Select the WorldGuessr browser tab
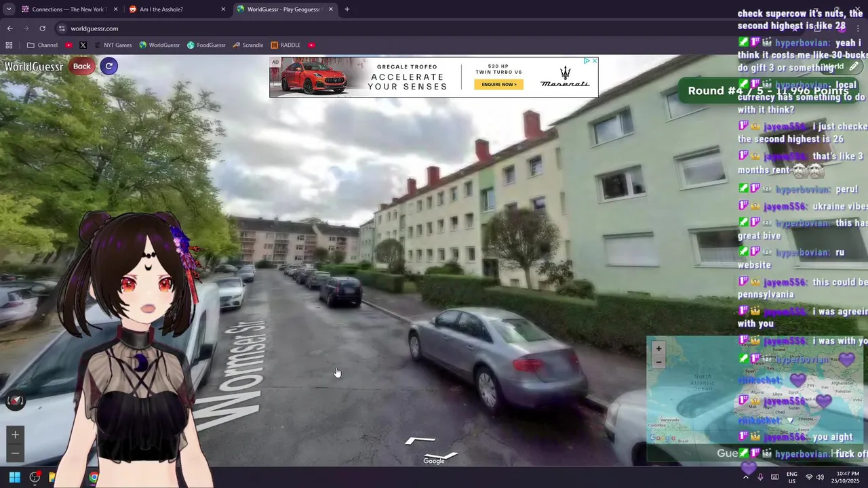 [285, 9]
